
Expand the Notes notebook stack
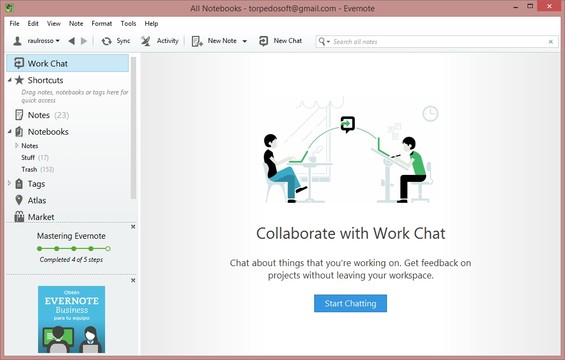pos(17,145)
